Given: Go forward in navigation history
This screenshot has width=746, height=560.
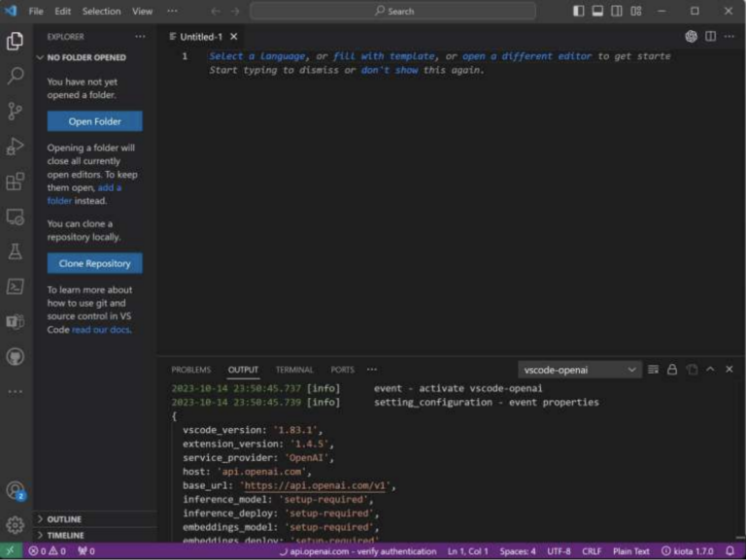Looking at the screenshot, I should point(235,11).
